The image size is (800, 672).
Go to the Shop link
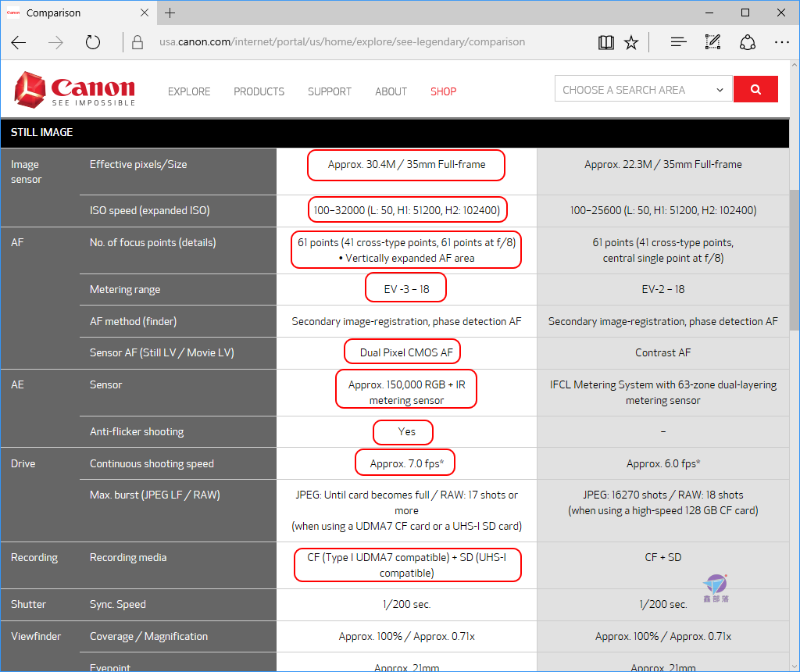pos(444,91)
